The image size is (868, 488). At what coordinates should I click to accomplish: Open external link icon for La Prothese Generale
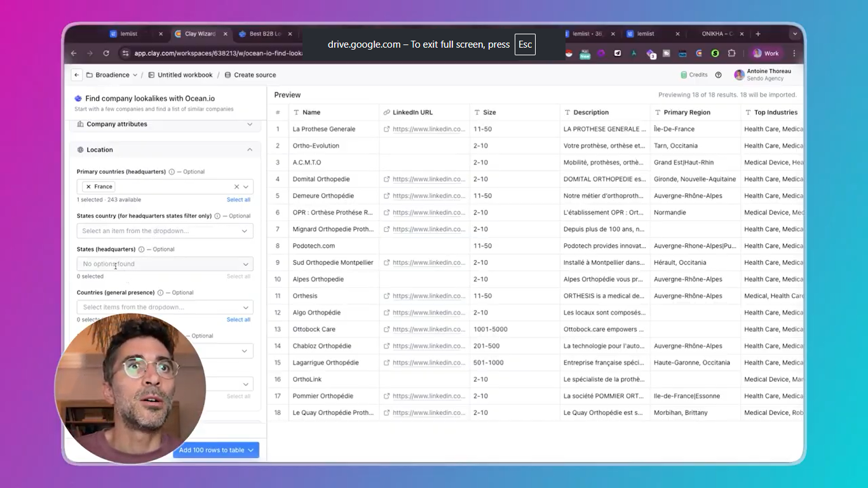tap(387, 129)
